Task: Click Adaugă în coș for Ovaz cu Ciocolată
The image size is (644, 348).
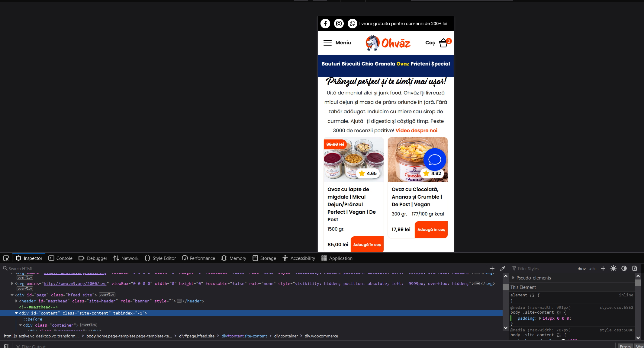Action: click(x=431, y=229)
